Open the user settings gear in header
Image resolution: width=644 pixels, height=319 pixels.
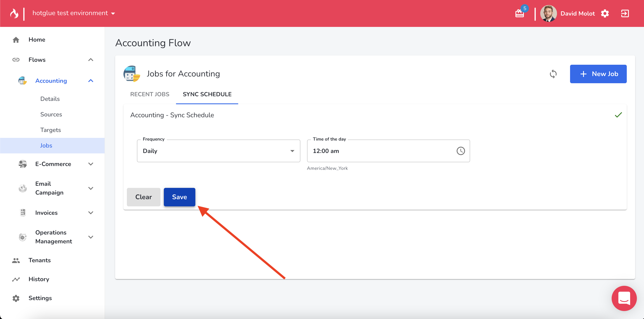pyautogui.click(x=605, y=13)
